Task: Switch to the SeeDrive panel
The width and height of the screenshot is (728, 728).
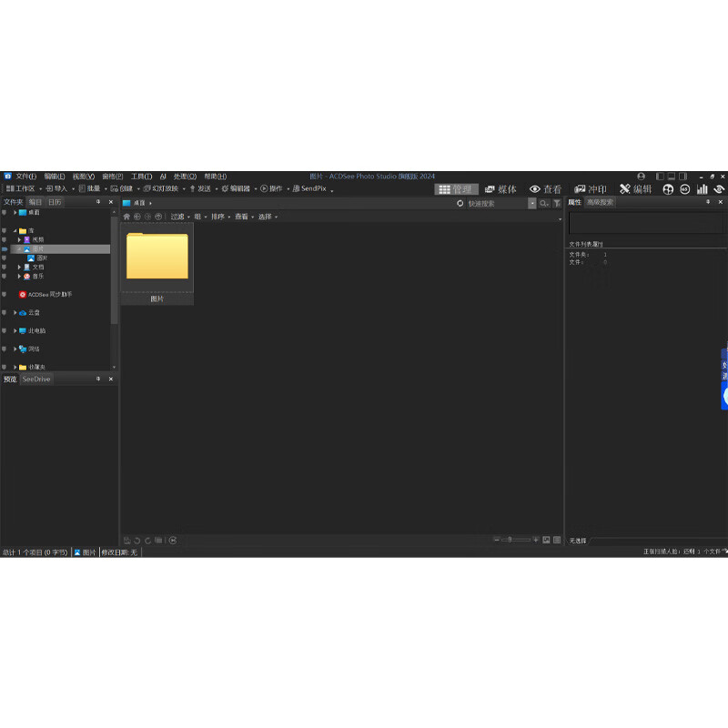Action: (35, 379)
